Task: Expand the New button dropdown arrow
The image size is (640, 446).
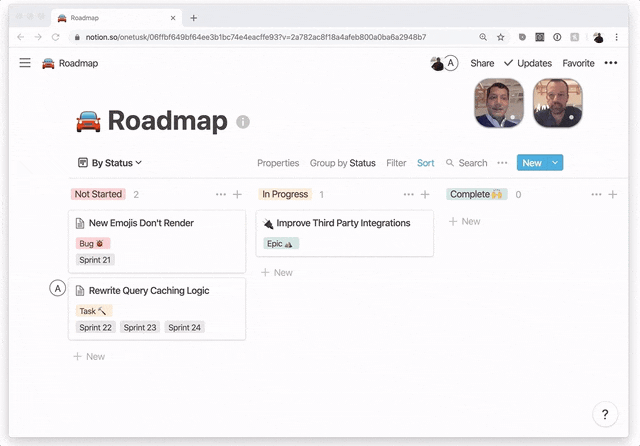Action: (555, 162)
